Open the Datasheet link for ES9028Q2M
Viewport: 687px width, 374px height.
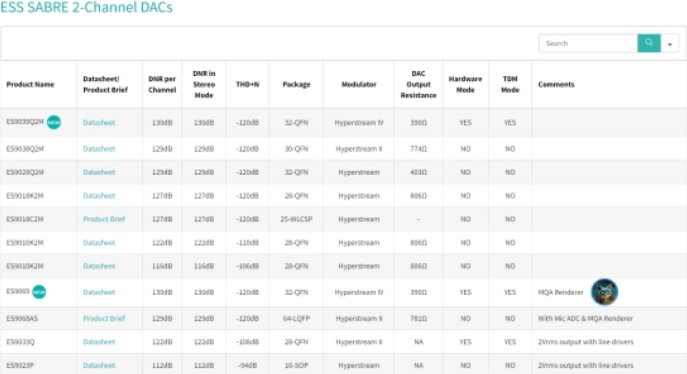tap(99, 172)
